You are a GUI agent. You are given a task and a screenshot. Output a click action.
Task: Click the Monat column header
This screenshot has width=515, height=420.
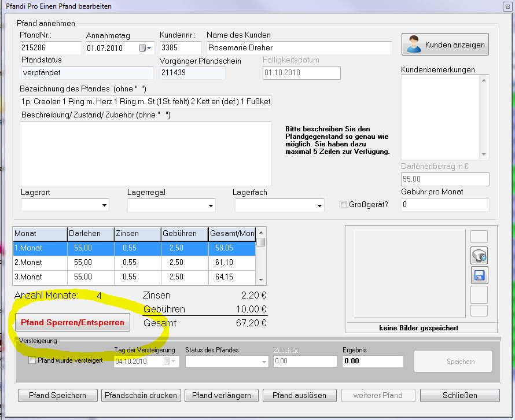tap(39, 234)
